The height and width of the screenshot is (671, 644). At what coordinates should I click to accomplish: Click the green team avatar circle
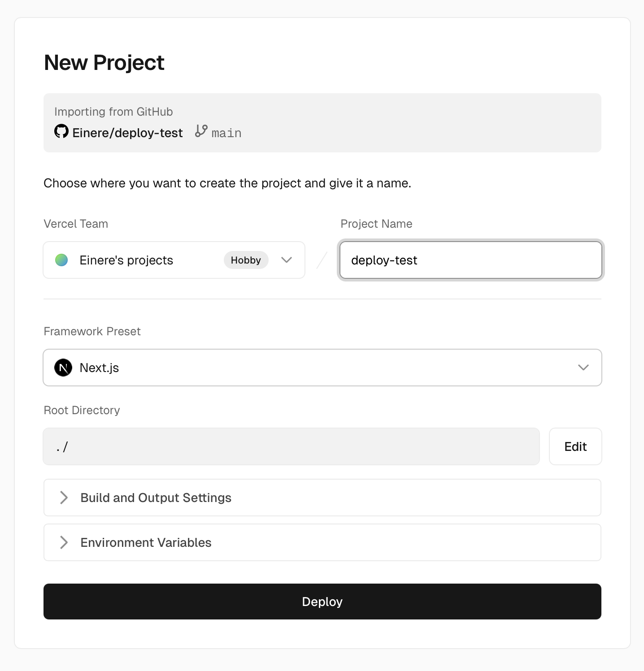click(61, 260)
